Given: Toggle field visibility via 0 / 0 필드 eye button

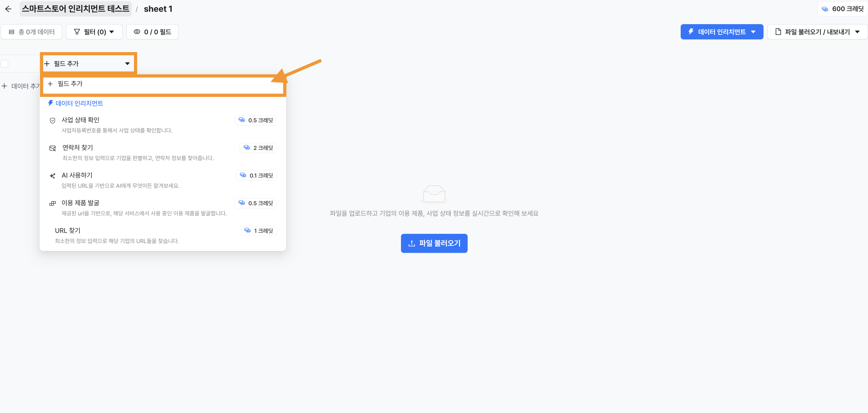Looking at the screenshot, I should [x=152, y=32].
